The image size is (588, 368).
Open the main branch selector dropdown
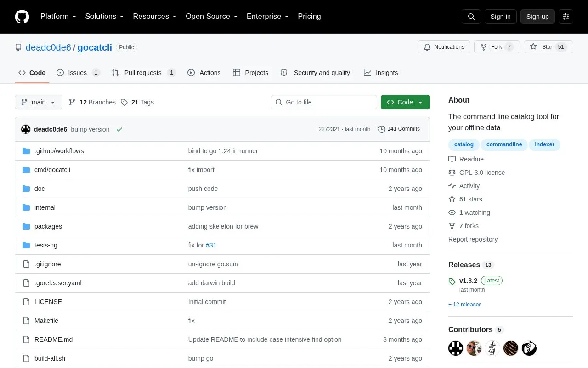[39, 102]
